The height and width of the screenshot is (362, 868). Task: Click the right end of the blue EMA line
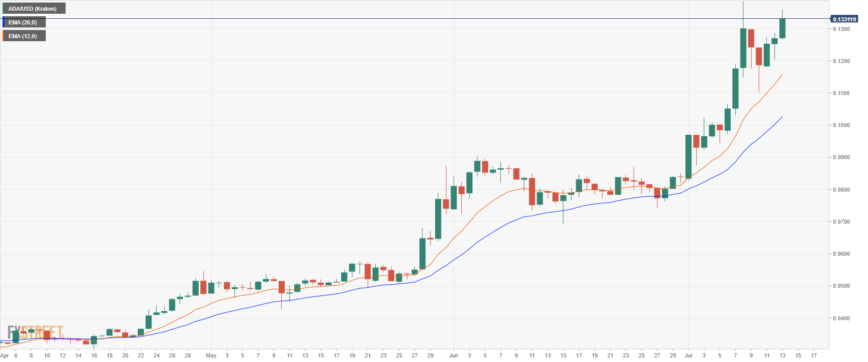(x=782, y=117)
